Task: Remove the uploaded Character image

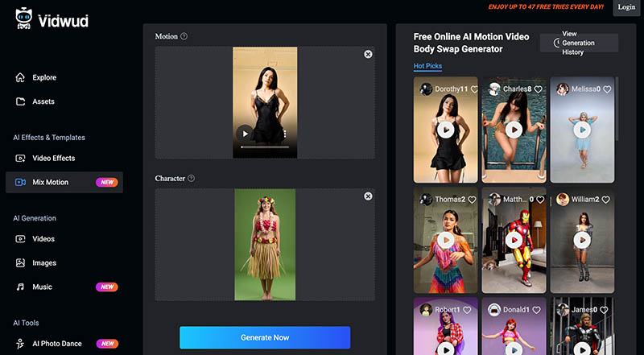Action: click(x=368, y=196)
